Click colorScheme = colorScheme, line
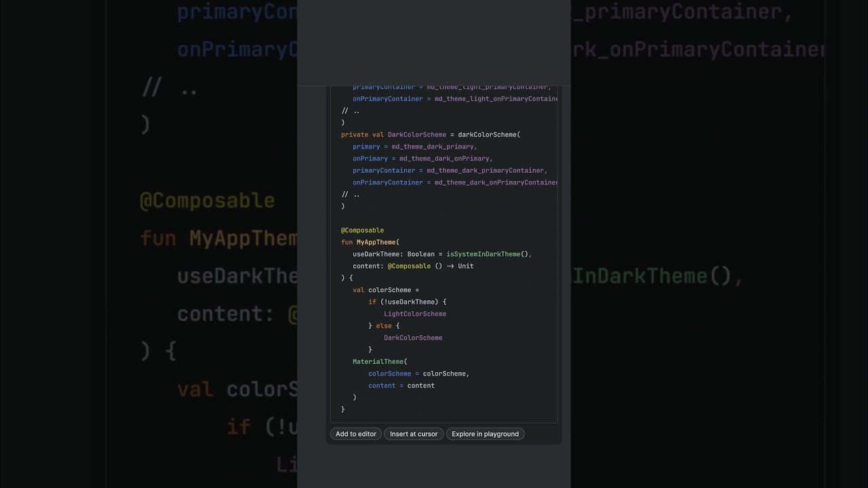Screen dimensions: 868x488 (419, 373)
